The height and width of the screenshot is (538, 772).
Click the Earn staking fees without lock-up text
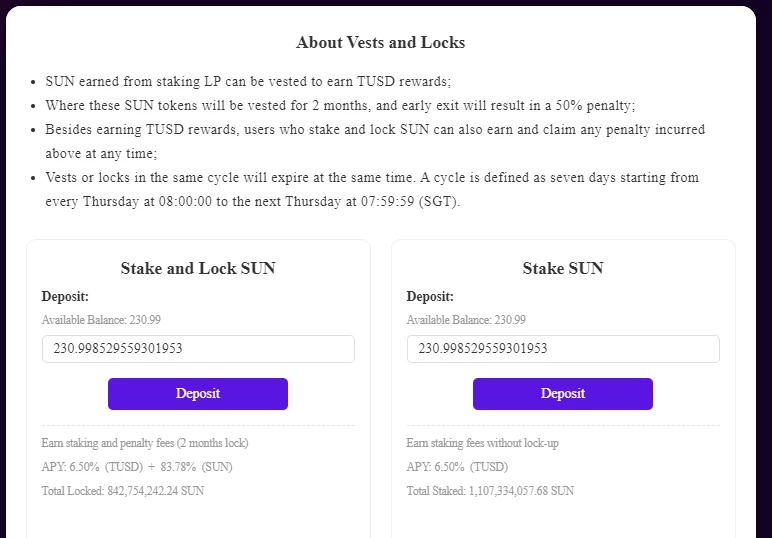click(482, 443)
